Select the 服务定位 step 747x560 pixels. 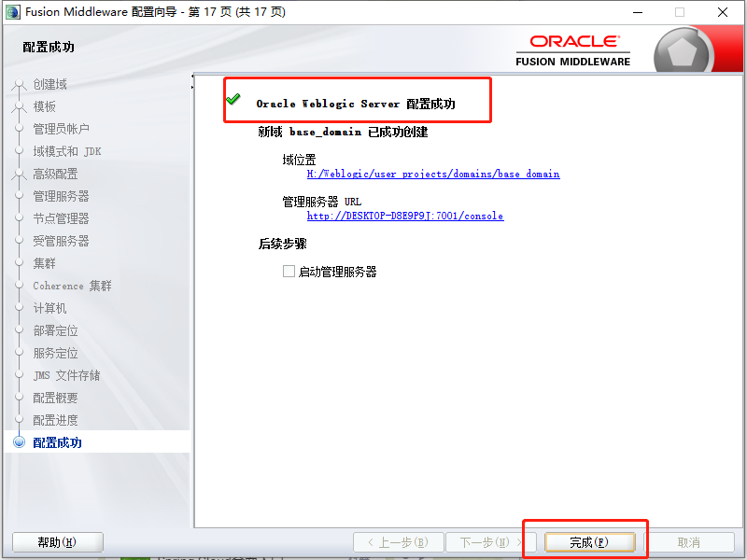(55, 353)
